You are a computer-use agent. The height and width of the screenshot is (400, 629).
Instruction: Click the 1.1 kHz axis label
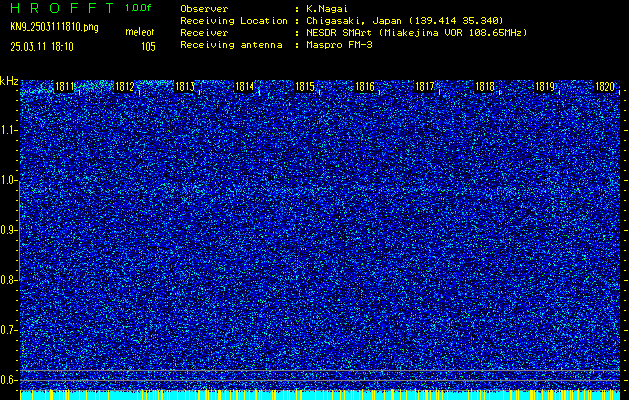pos(7,130)
